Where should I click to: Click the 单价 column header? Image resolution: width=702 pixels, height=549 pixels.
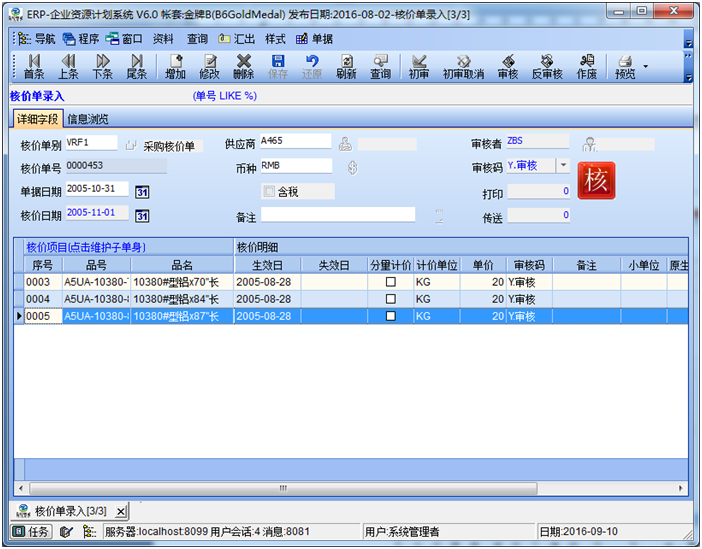pos(484,265)
